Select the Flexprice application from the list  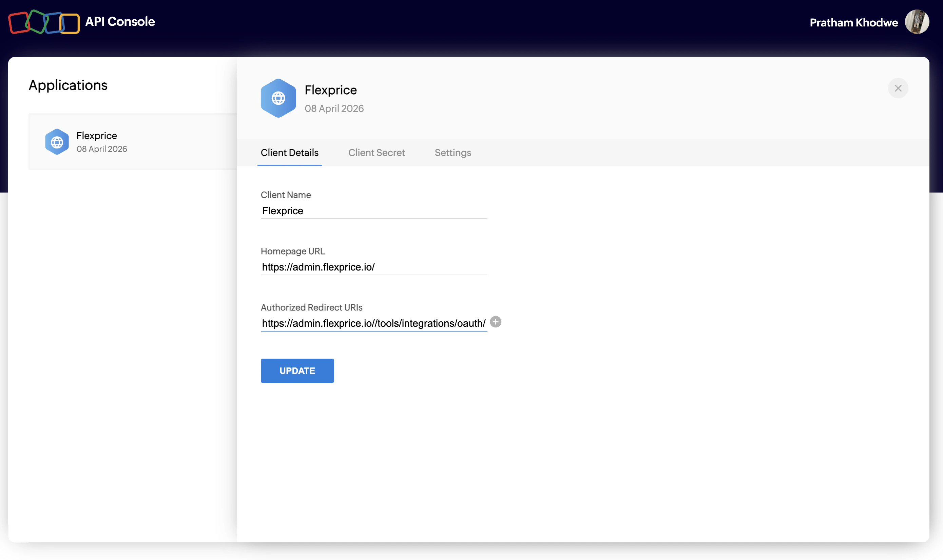[132, 141]
